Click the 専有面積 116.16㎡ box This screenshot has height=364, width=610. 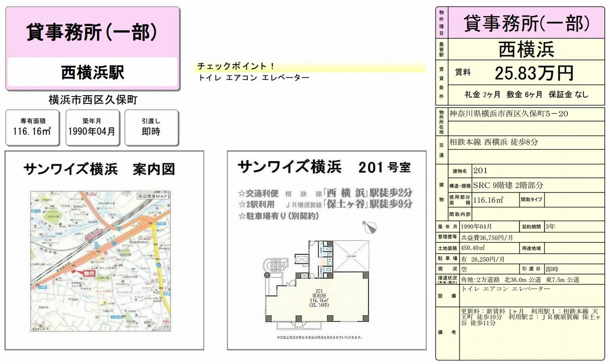click(x=32, y=127)
